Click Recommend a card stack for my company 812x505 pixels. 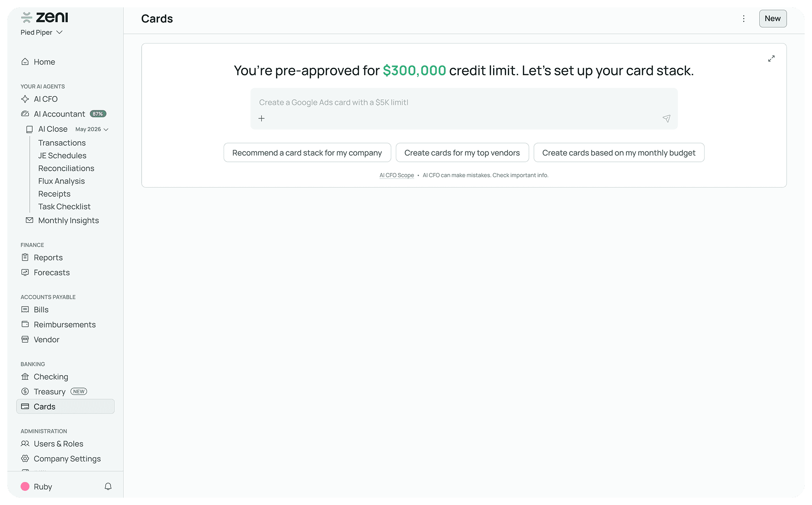click(307, 153)
